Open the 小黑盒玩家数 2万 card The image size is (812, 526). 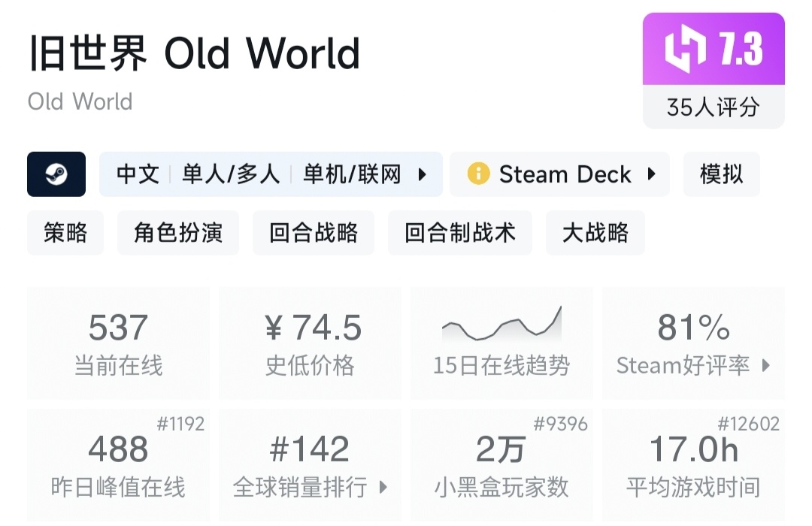coord(501,464)
